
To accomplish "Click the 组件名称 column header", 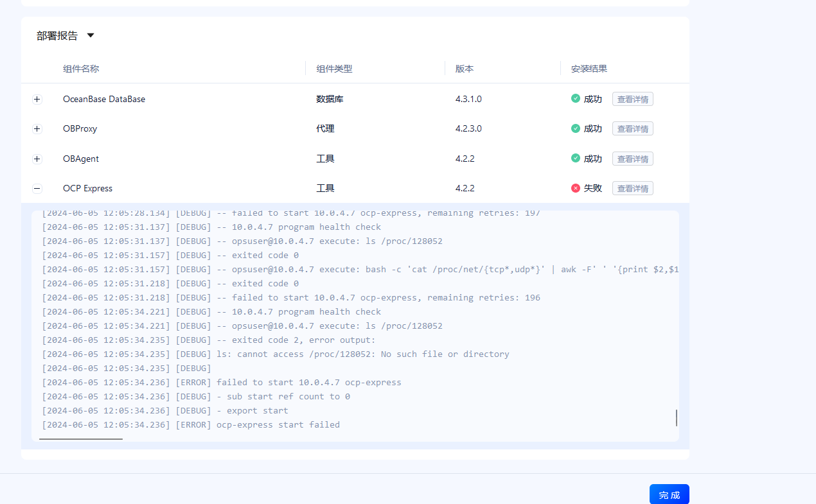I will click(x=81, y=69).
